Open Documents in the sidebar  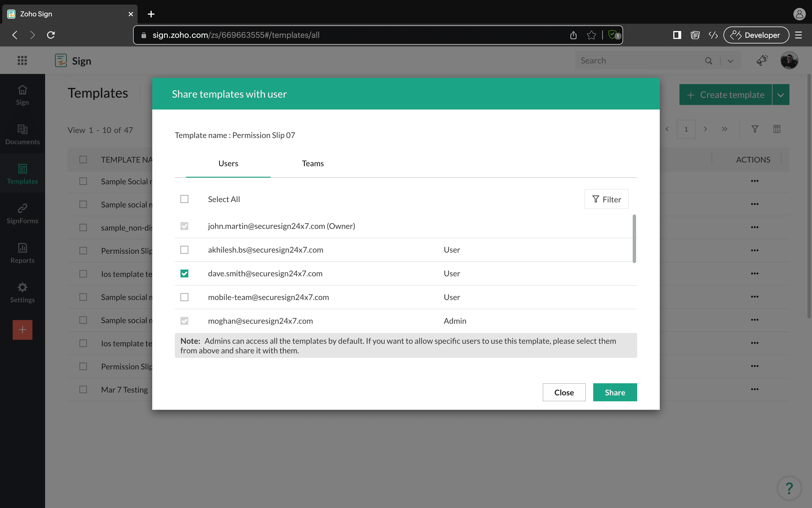point(23,134)
